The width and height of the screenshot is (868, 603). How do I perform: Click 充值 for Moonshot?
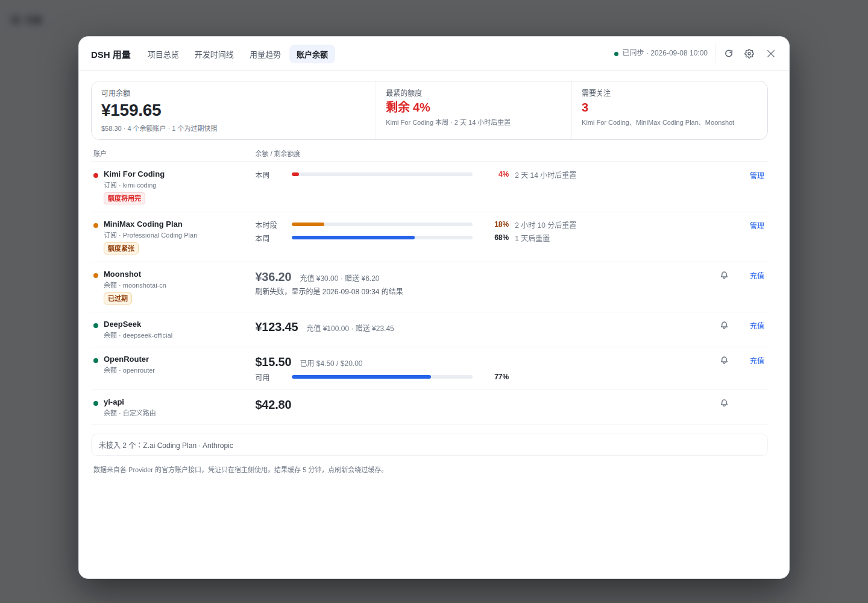point(757,276)
